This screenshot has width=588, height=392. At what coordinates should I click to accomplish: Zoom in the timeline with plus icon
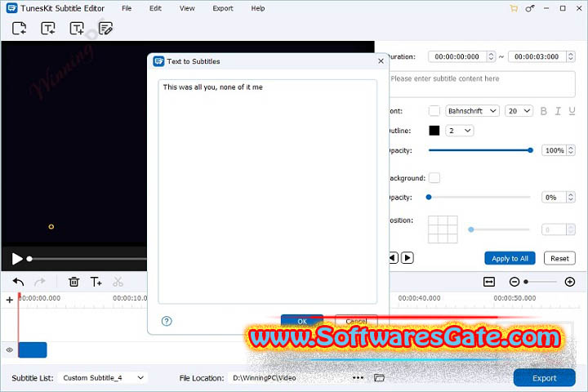tap(570, 282)
